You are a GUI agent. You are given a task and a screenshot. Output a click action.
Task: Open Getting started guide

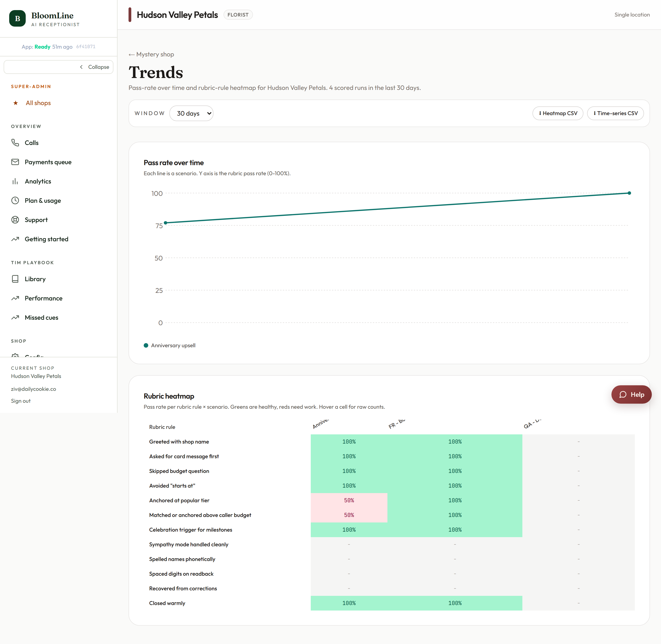(x=46, y=239)
